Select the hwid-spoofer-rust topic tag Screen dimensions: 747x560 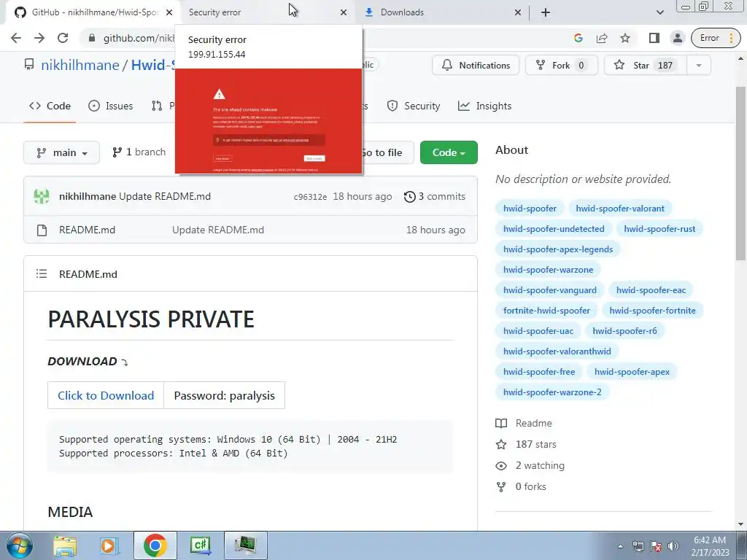coord(659,228)
